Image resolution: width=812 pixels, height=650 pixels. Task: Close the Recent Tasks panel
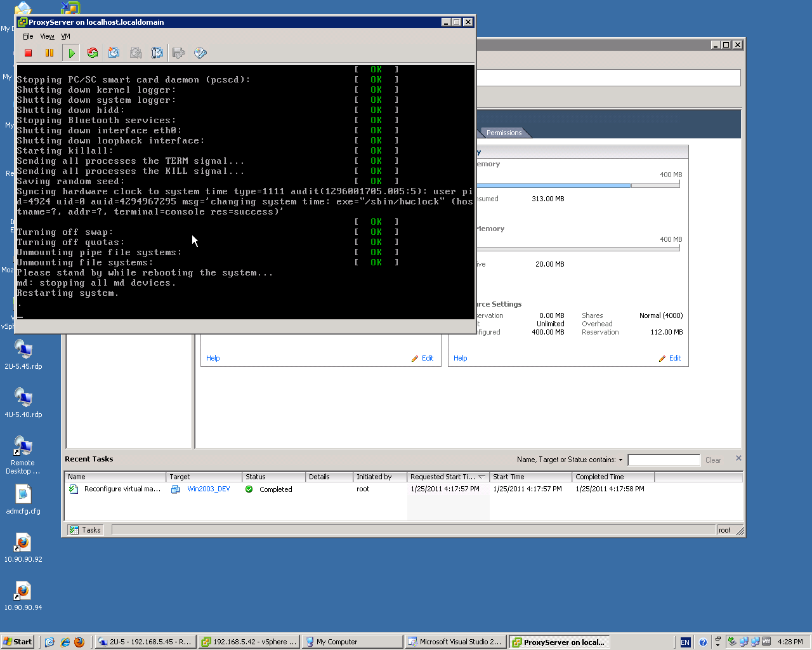point(738,458)
